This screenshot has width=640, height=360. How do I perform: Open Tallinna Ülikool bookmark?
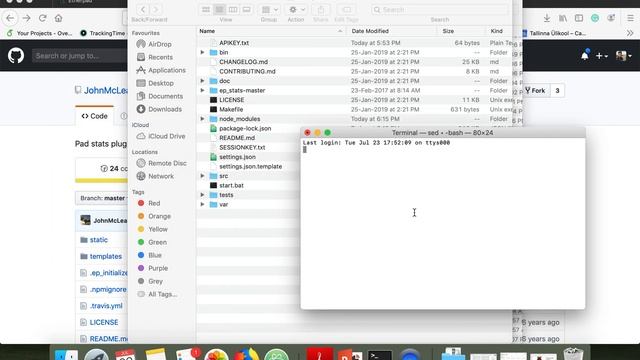[554, 33]
